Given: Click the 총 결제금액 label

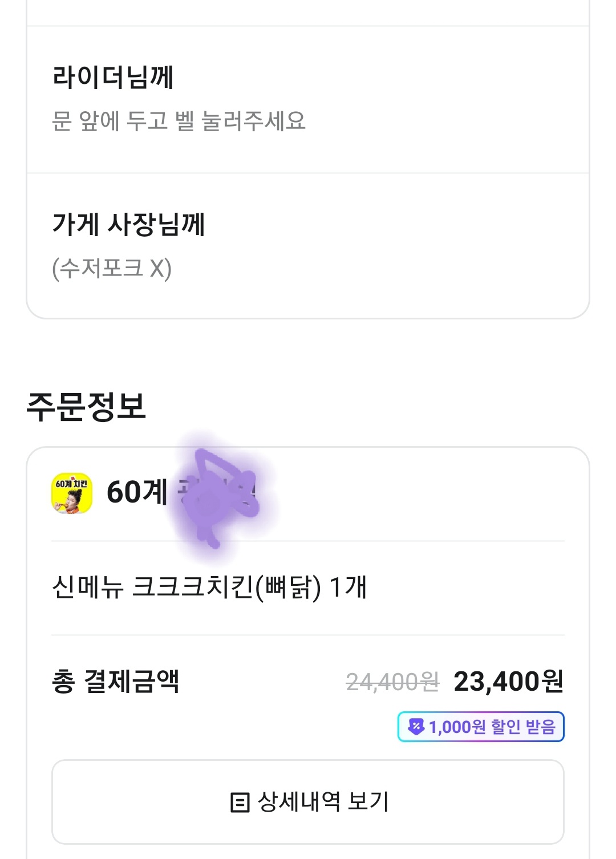Looking at the screenshot, I should click(115, 681).
